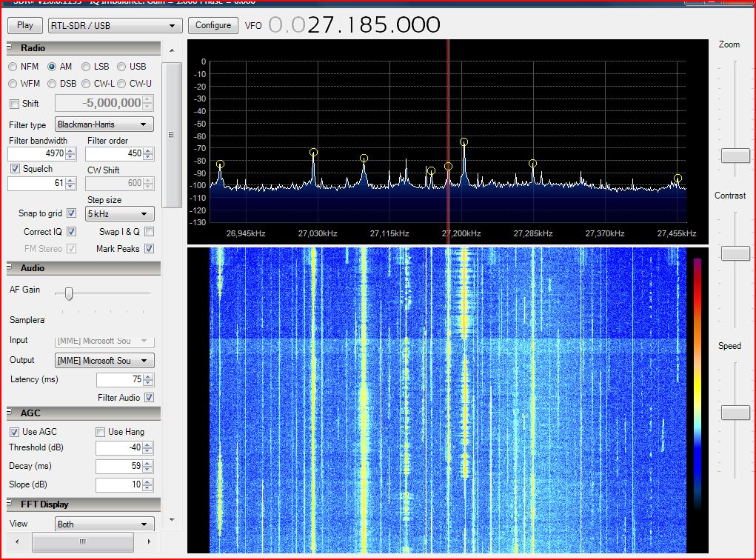Open the RTL-SDR / USB device dropdown
This screenshot has height=560, width=756.
115,26
